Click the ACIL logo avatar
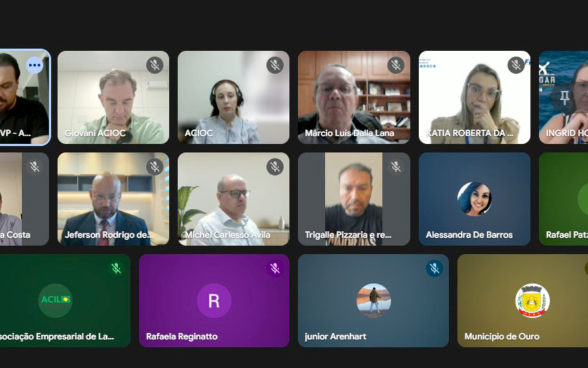 pos(56,300)
